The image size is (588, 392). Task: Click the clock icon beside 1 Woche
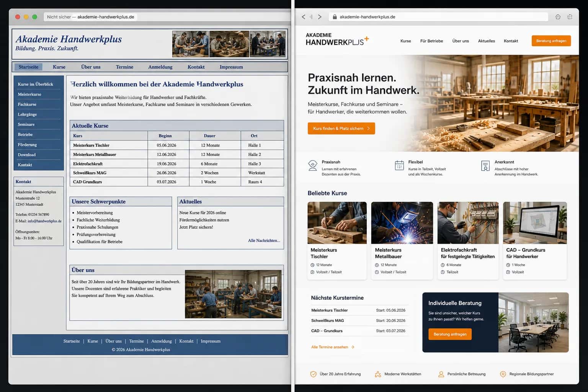[x=508, y=265]
